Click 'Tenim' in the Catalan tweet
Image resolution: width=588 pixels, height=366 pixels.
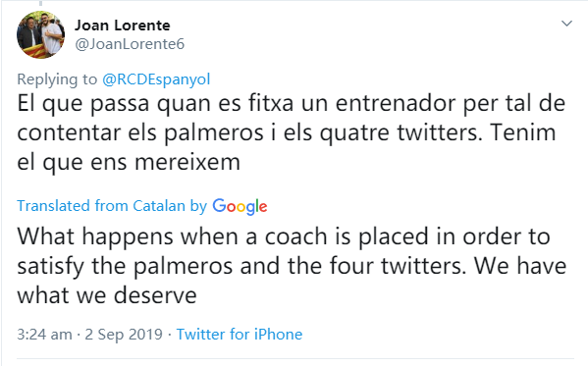523,132
